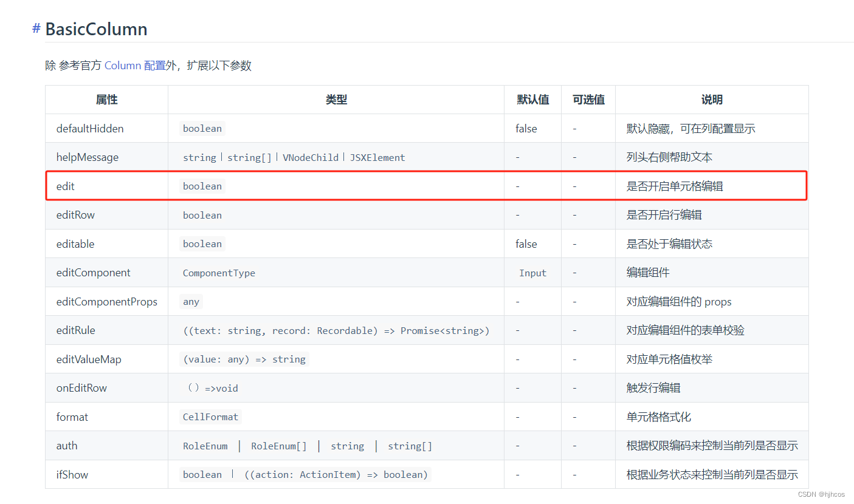Click the 'any' type code
854x504 pixels.
coord(191,302)
